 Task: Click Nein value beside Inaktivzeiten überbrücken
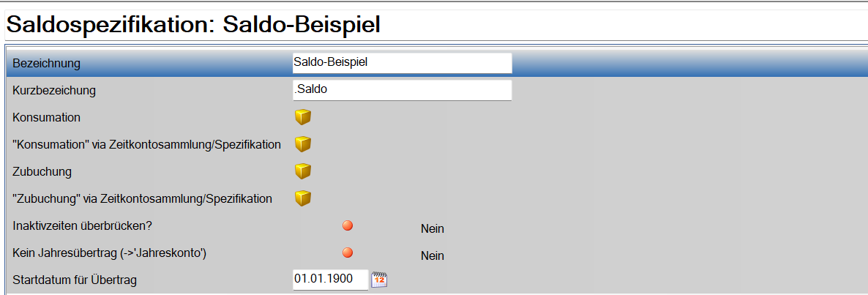pos(433,228)
